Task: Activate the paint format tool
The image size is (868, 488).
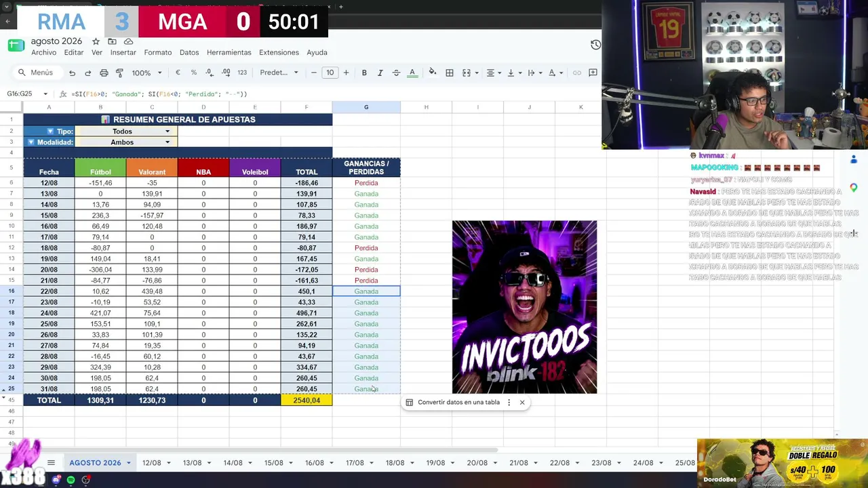Action: (x=119, y=73)
